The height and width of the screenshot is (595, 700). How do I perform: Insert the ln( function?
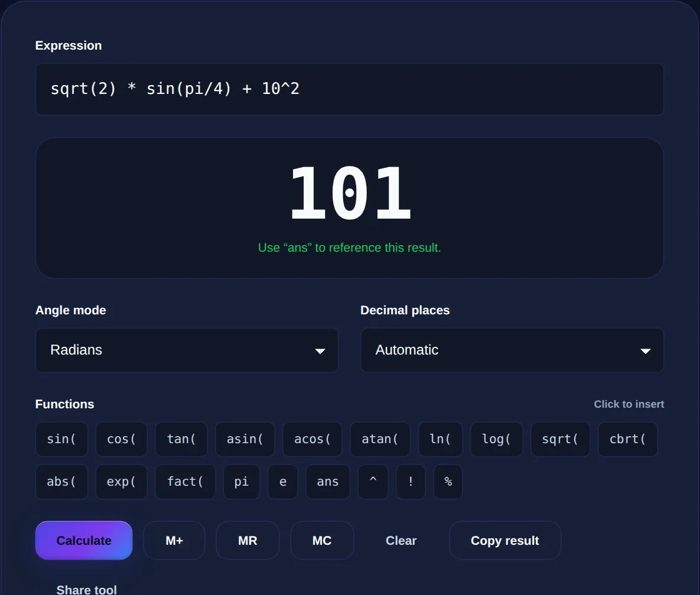(x=440, y=439)
